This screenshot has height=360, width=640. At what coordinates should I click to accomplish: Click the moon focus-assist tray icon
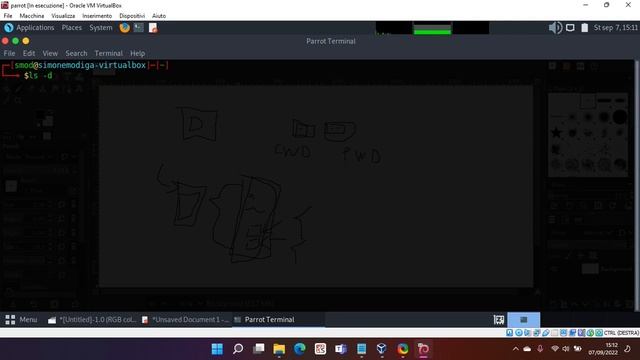[x=627, y=349]
